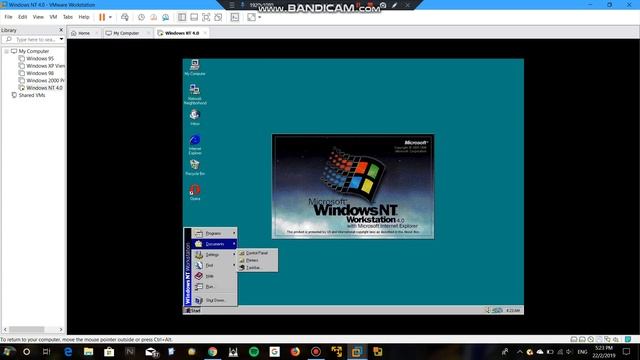Click the Recycle Bin desktop icon

(x=195, y=168)
